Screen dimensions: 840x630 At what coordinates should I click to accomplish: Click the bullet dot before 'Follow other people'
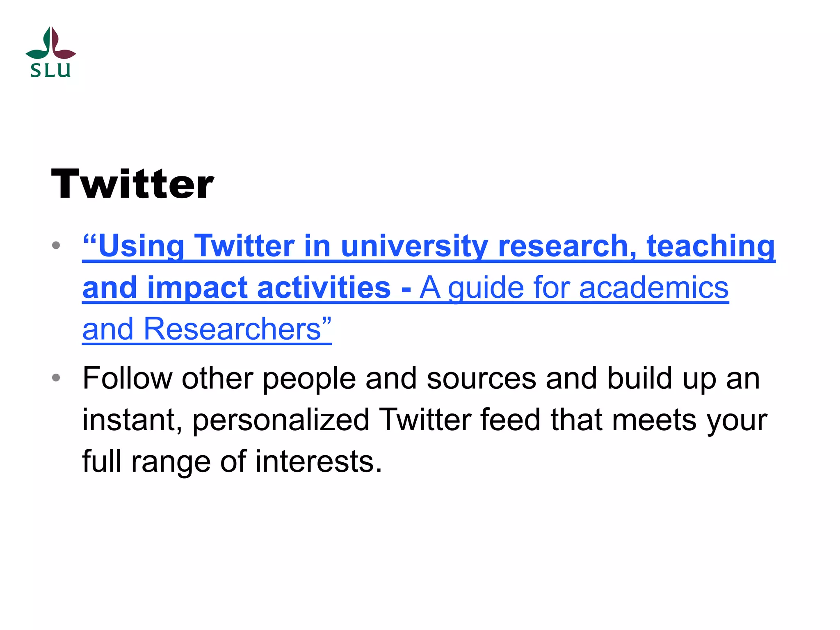pos(56,377)
